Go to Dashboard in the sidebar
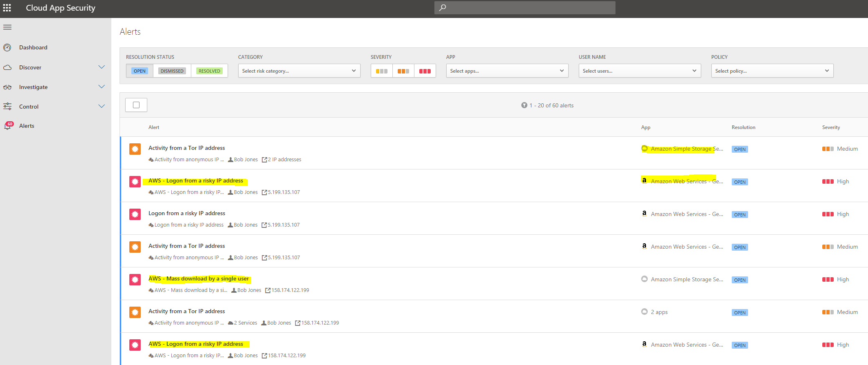 coord(33,48)
